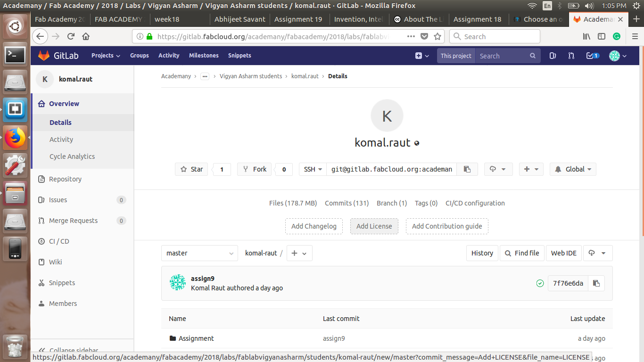This screenshot has width=644, height=362.
Task: Expand the plus dropdown beside notification settings
Action: (531, 169)
